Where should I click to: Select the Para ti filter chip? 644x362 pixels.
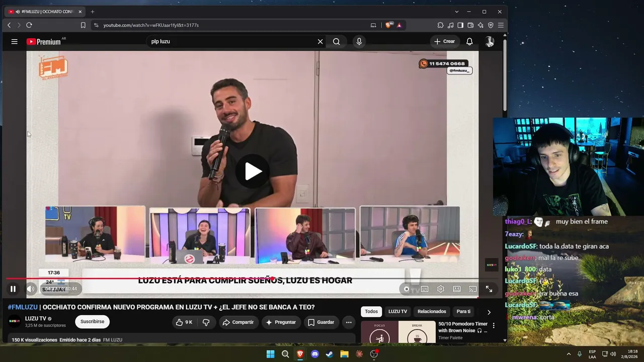pos(463,312)
